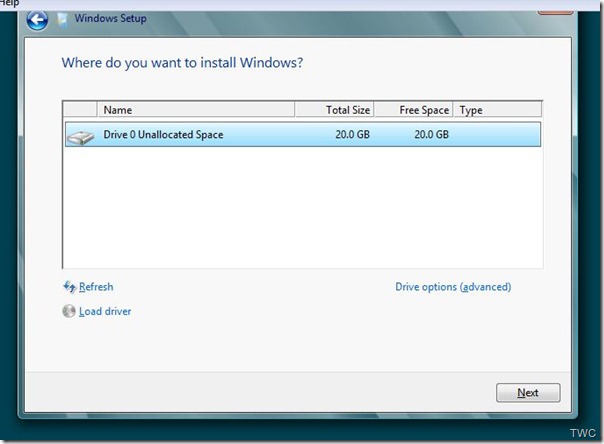Sort by the Name column header
The width and height of the screenshot is (604, 444).
(196, 110)
